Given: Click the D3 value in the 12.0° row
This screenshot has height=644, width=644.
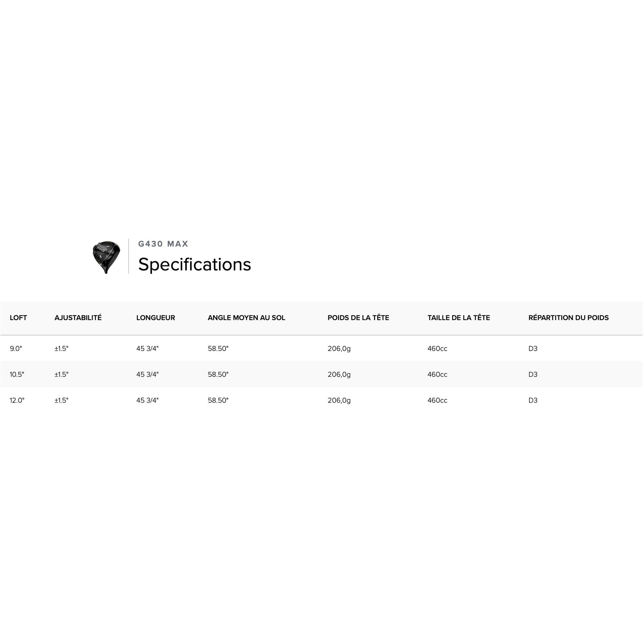Looking at the screenshot, I should pyautogui.click(x=533, y=401).
